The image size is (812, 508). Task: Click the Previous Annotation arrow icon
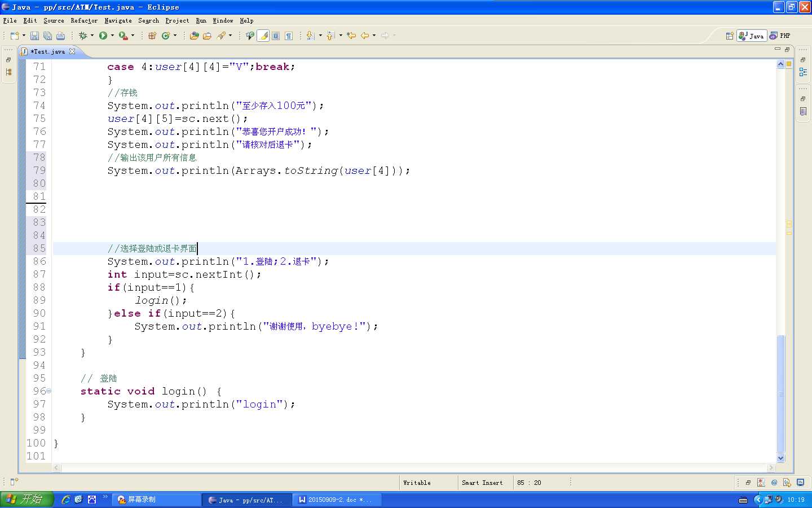330,36
